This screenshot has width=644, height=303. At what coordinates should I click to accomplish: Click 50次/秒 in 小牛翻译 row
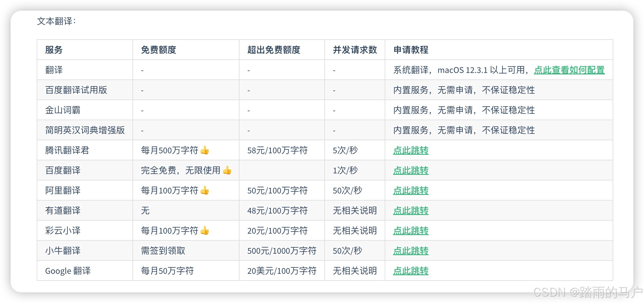347,251
